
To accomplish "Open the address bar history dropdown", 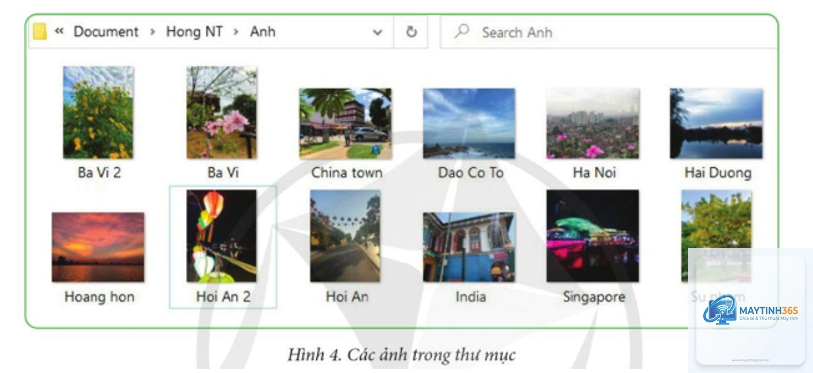I will (377, 32).
